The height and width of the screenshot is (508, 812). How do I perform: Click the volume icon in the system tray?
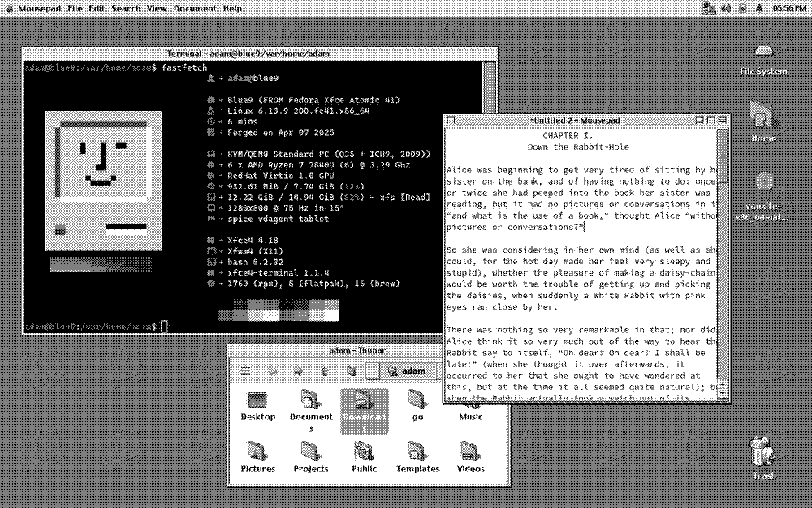725,8
